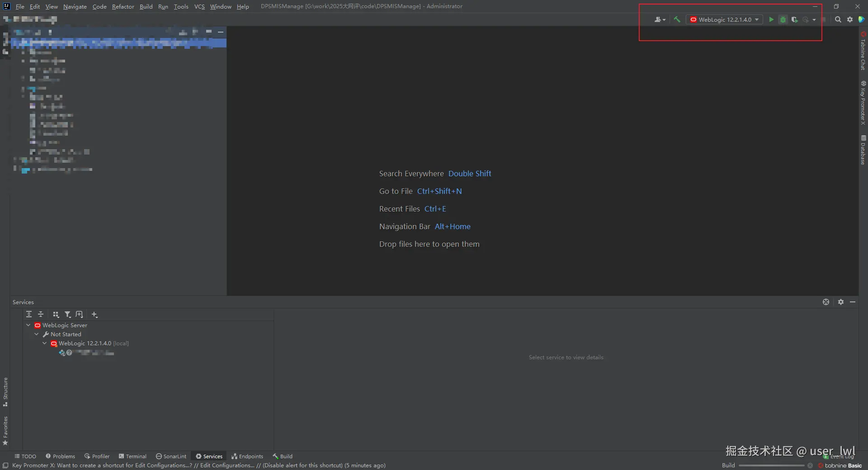Viewport: 868px width, 470px height.
Task: Open the Key Promoter X side panel
Action: [x=863, y=103]
